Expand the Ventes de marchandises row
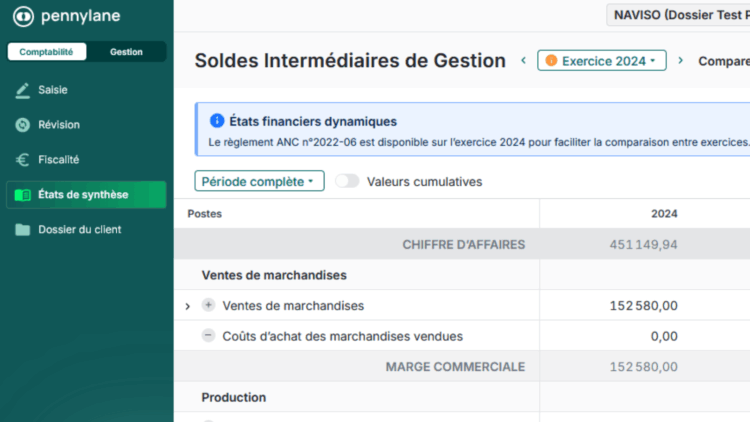This screenshot has width=750, height=422. pyautogui.click(x=188, y=306)
